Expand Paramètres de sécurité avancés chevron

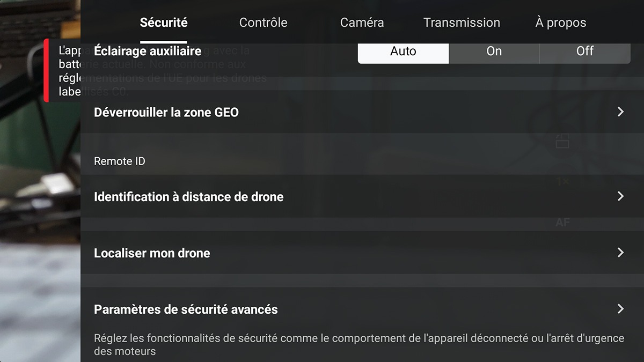620,309
